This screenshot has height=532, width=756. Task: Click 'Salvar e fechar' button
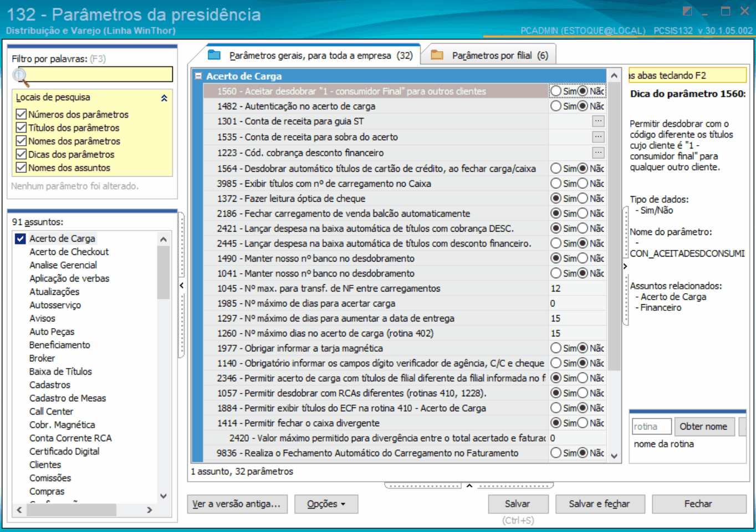coord(599,504)
